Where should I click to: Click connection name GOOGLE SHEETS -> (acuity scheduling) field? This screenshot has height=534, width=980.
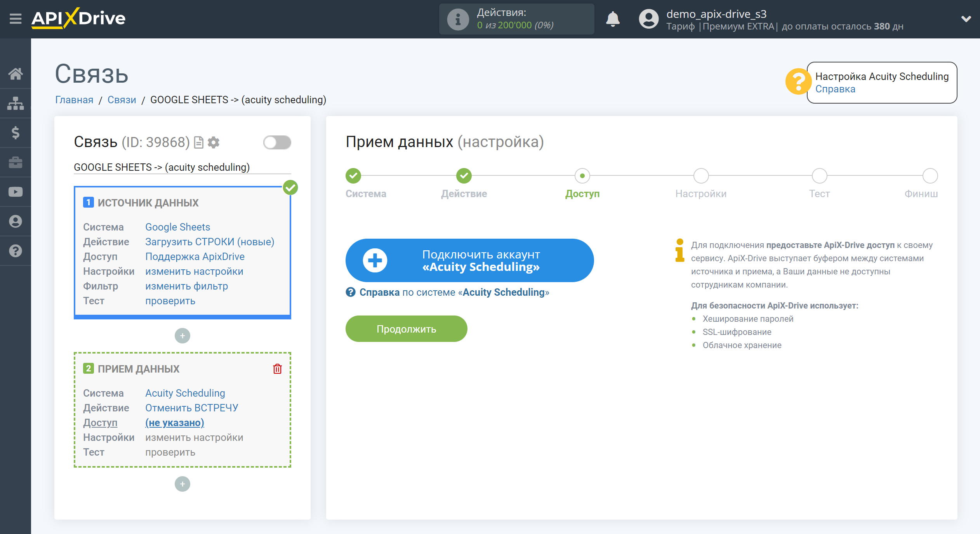click(182, 167)
